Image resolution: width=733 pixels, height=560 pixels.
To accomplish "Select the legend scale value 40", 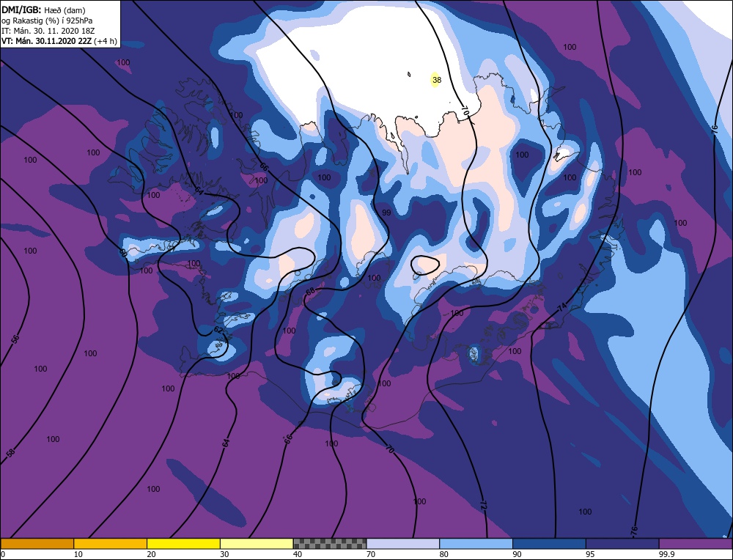I will 298,554.
